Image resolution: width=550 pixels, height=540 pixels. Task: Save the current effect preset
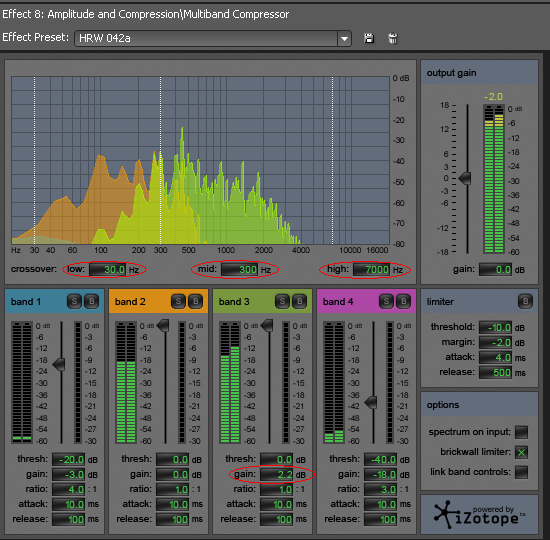369,38
